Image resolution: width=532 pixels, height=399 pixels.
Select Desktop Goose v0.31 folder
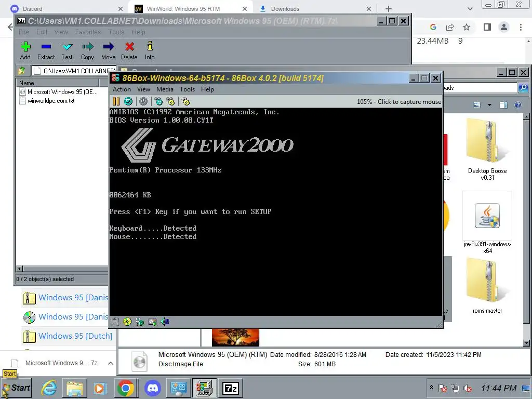pyautogui.click(x=487, y=150)
